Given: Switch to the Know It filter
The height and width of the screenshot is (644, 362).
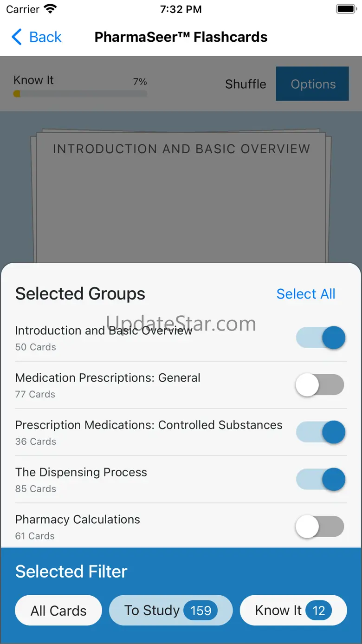Looking at the screenshot, I should [x=278, y=611].
